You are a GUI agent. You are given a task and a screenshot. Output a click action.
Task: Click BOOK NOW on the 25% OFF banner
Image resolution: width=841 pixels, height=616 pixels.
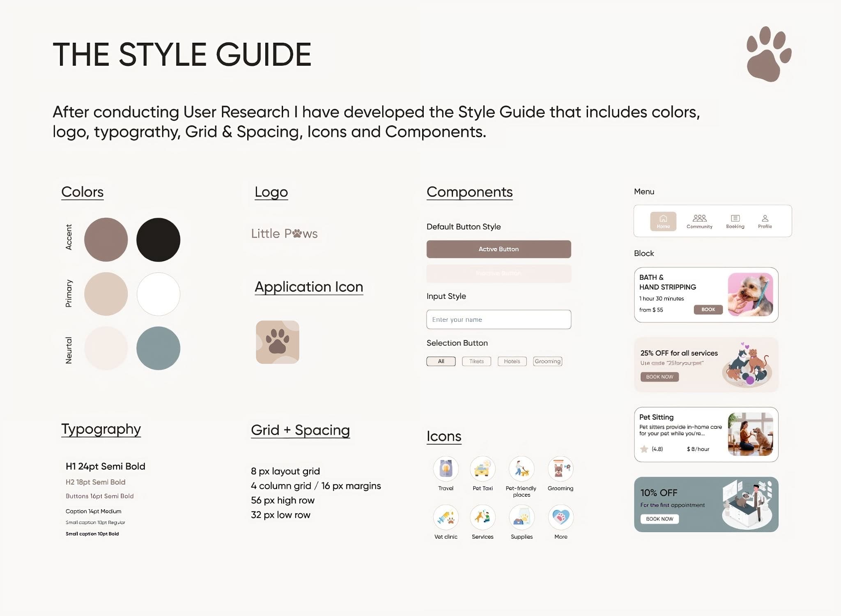click(x=659, y=377)
